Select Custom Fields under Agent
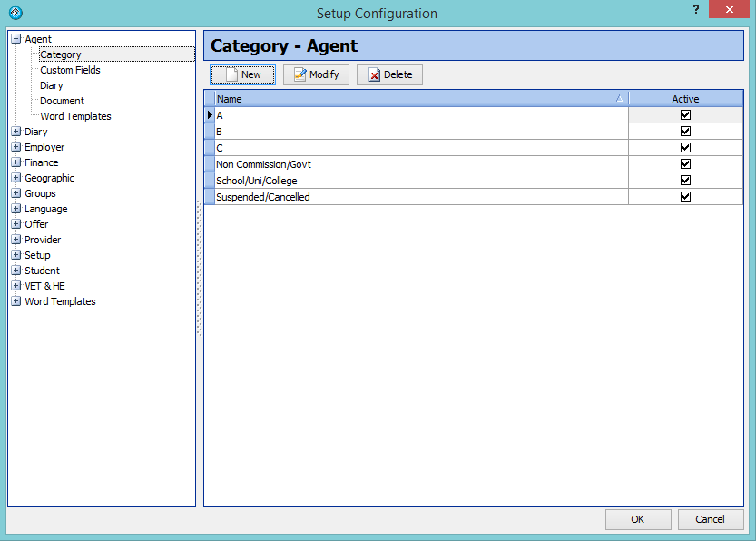 (x=70, y=70)
